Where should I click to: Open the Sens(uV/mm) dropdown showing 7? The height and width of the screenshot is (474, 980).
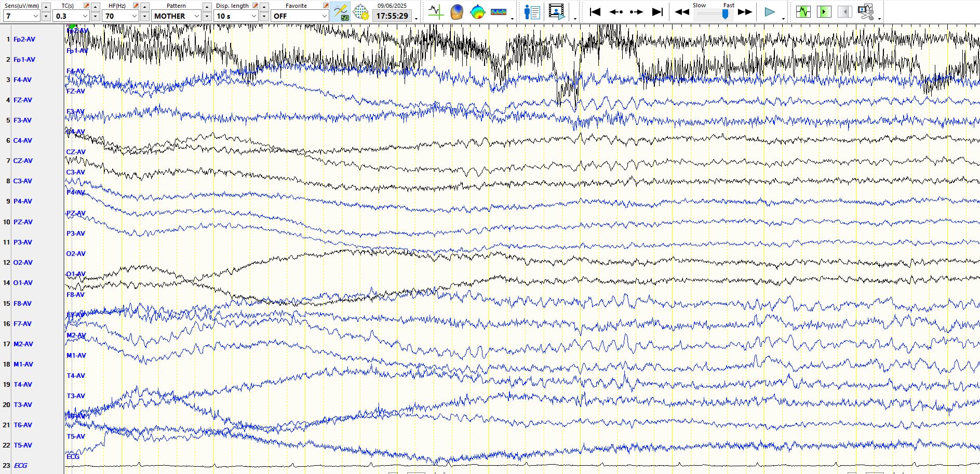[x=21, y=16]
